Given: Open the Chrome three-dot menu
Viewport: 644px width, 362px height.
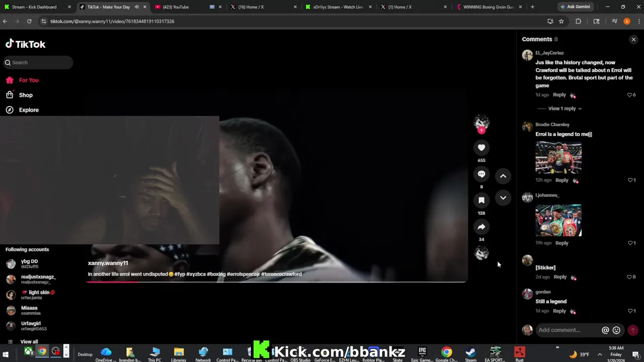Looking at the screenshot, I should point(638,21).
